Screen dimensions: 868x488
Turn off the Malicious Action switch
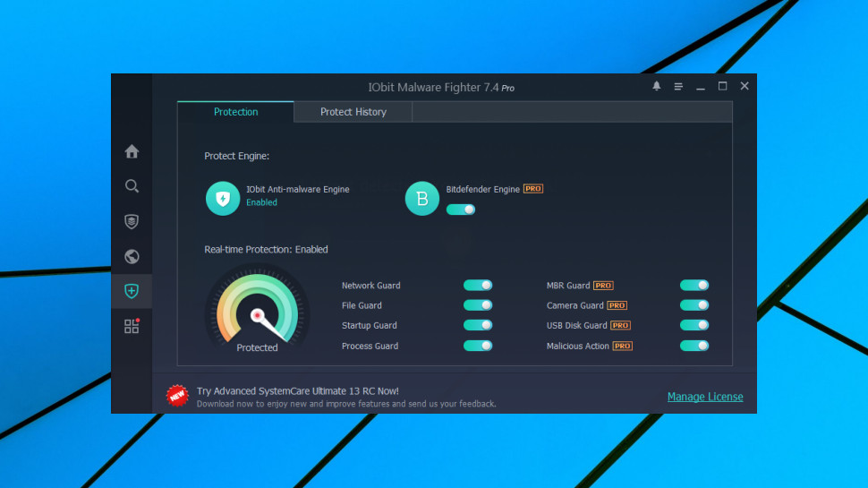pos(694,346)
